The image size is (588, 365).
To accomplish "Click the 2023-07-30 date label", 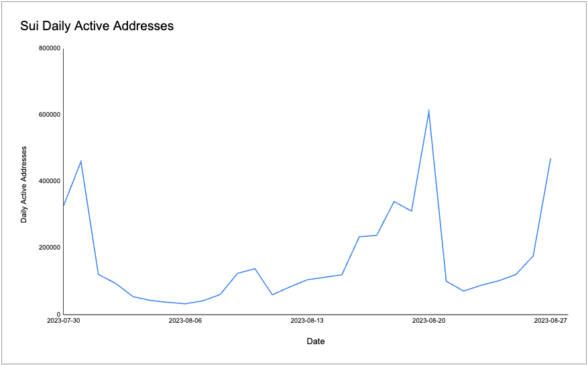I will (64, 321).
